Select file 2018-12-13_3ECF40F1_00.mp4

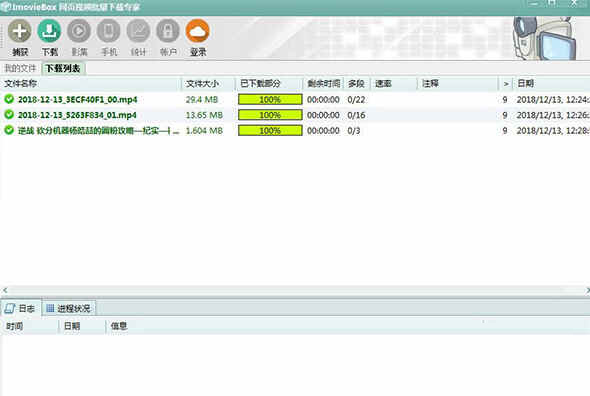pos(78,100)
